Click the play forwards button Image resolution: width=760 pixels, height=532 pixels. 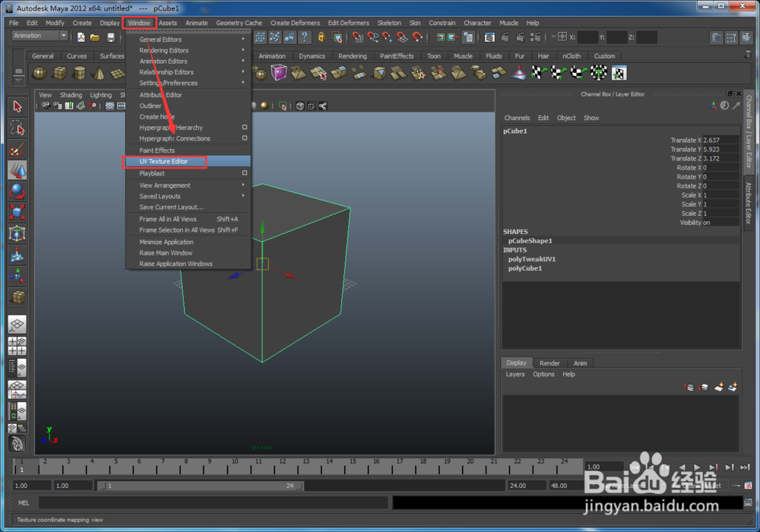(697, 467)
